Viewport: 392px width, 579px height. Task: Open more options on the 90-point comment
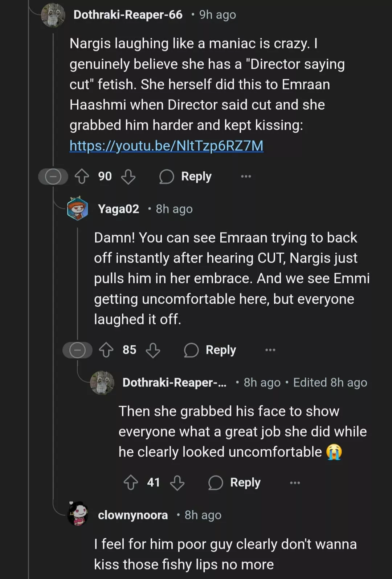click(246, 177)
